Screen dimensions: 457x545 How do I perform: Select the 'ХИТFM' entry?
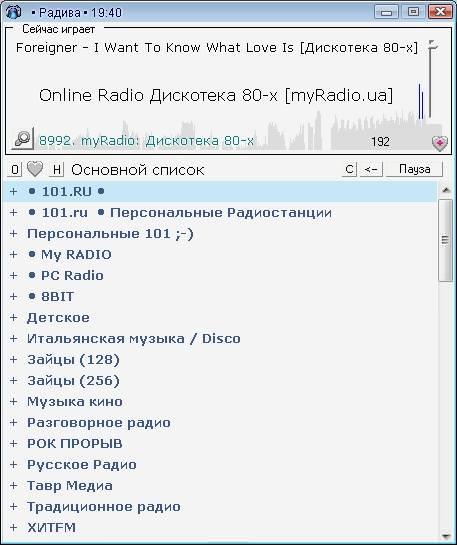pyautogui.click(x=51, y=528)
